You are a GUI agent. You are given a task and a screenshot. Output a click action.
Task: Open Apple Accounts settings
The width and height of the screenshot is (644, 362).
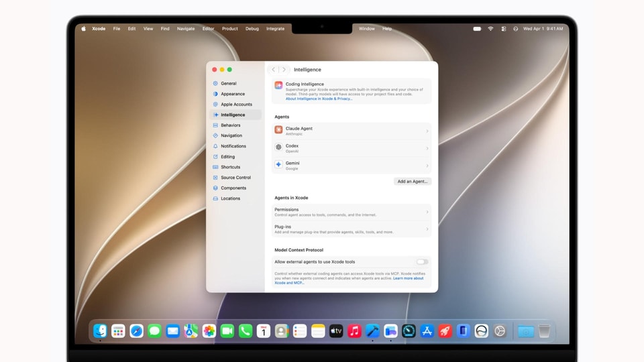point(235,105)
